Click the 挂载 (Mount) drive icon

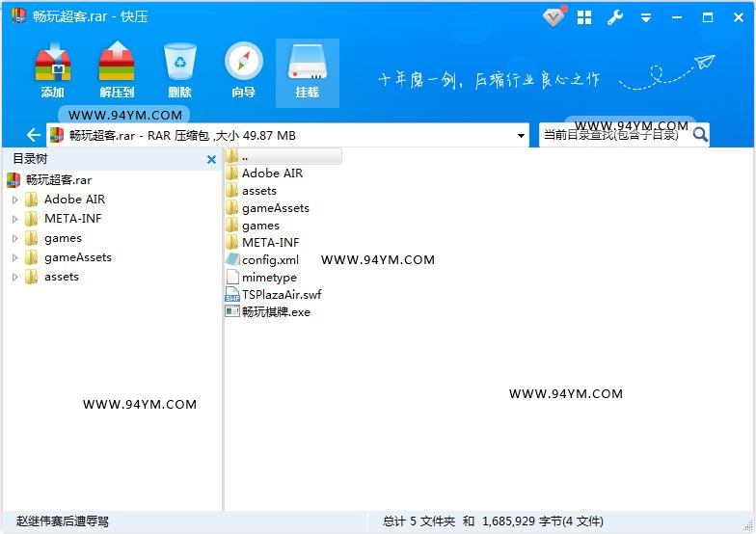(x=307, y=73)
